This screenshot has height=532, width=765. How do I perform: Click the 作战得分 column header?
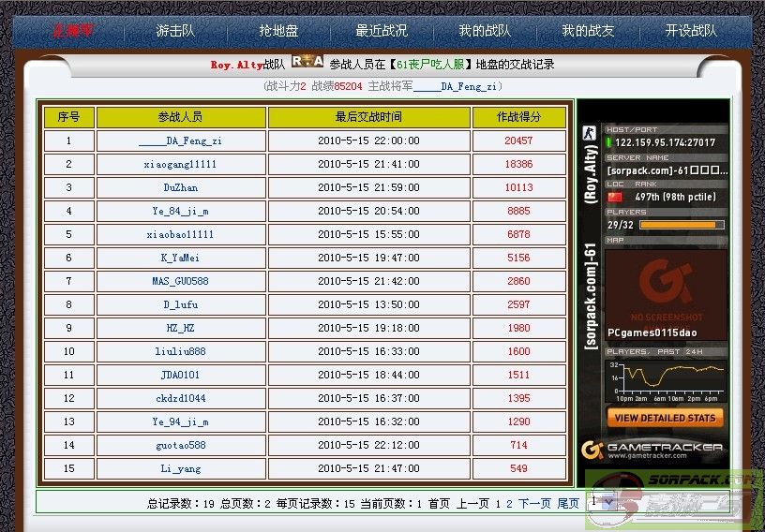[518, 117]
